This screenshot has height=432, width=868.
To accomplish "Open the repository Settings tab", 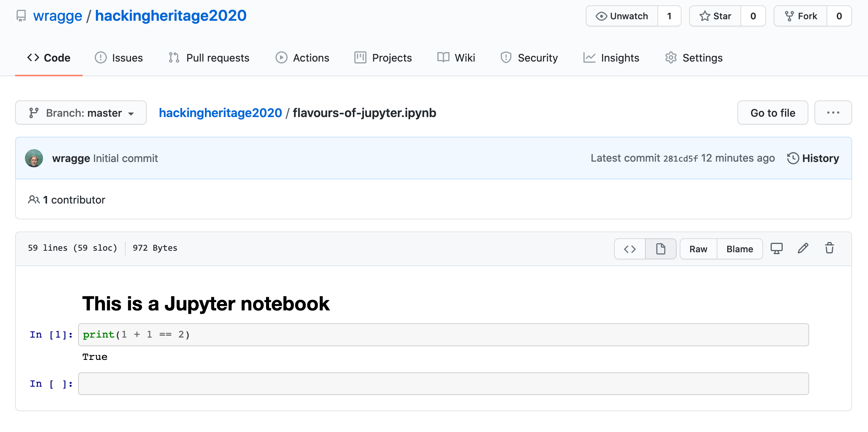I will tap(694, 58).
